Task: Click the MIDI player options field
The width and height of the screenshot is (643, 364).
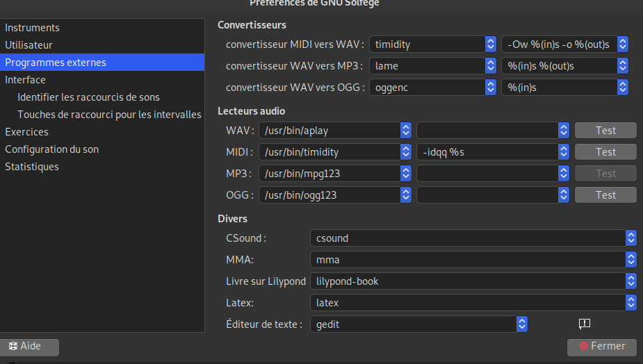Action: click(487, 152)
